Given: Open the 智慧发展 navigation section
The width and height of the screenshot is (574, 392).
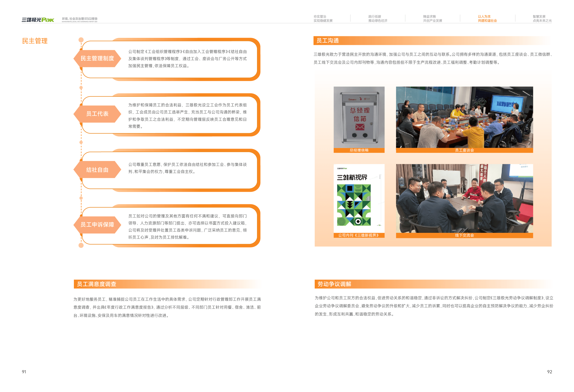Looking at the screenshot, I should tap(542, 18).
